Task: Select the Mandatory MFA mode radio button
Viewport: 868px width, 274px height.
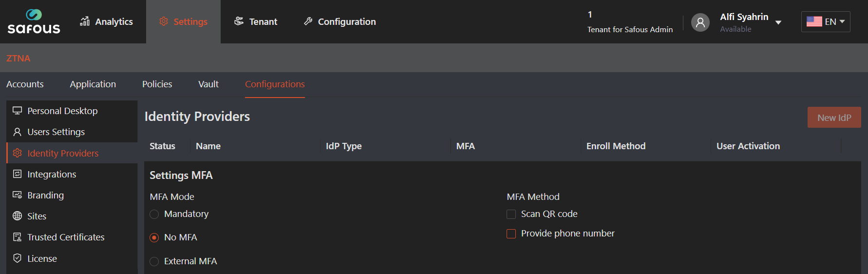Action: 154,214
